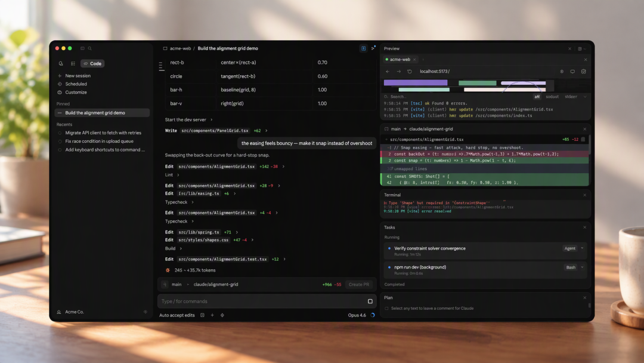Go forward in the preview browser
644x363 pixels.
tap(398, 72)
